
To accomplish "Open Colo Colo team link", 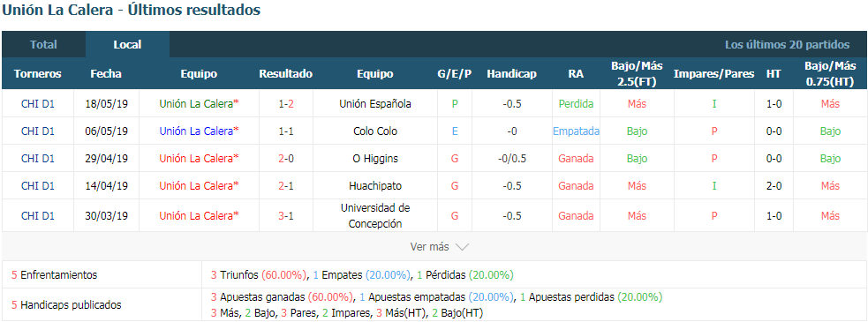I will pos(374,131).
